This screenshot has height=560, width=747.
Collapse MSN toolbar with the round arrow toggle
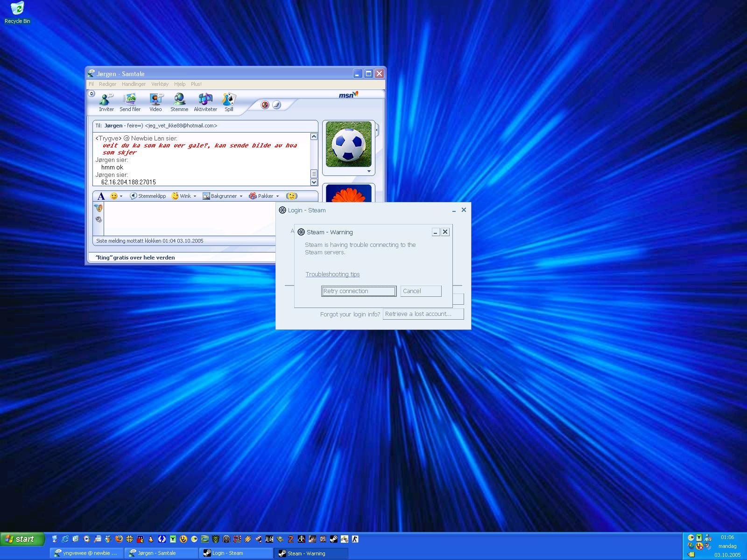92,93
